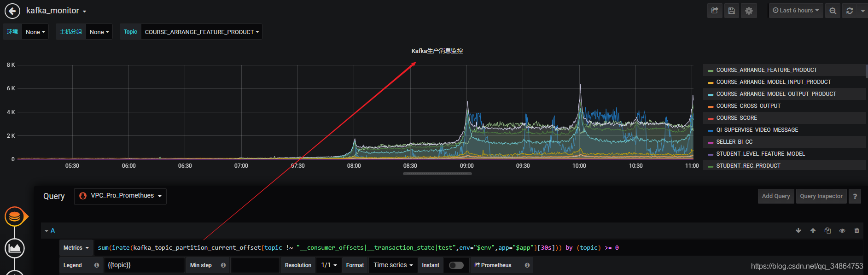Duplicate query A
Image resolution: width=868 pixels, height=275 pixels.
[827, 231]
